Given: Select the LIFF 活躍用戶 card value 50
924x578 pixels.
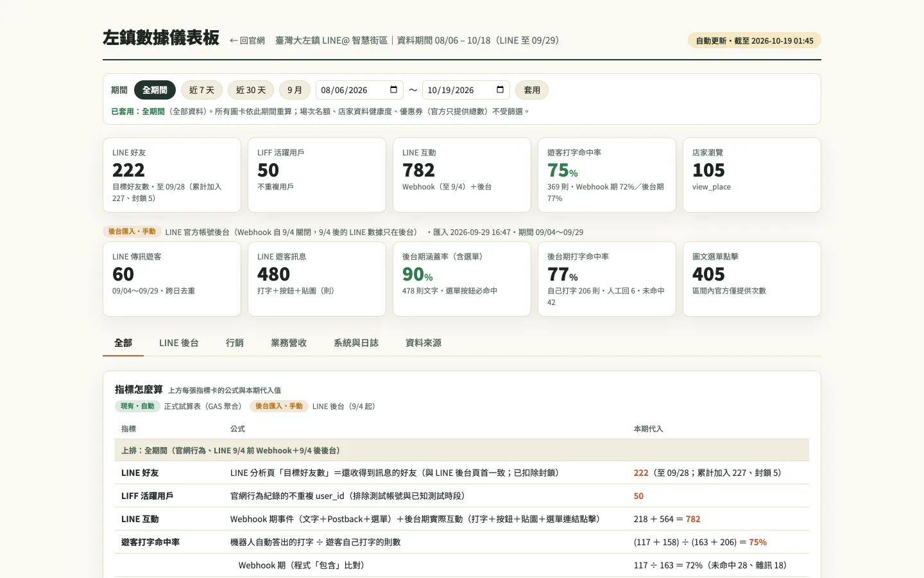Looking at the screenshot, I should coord(268,170).
